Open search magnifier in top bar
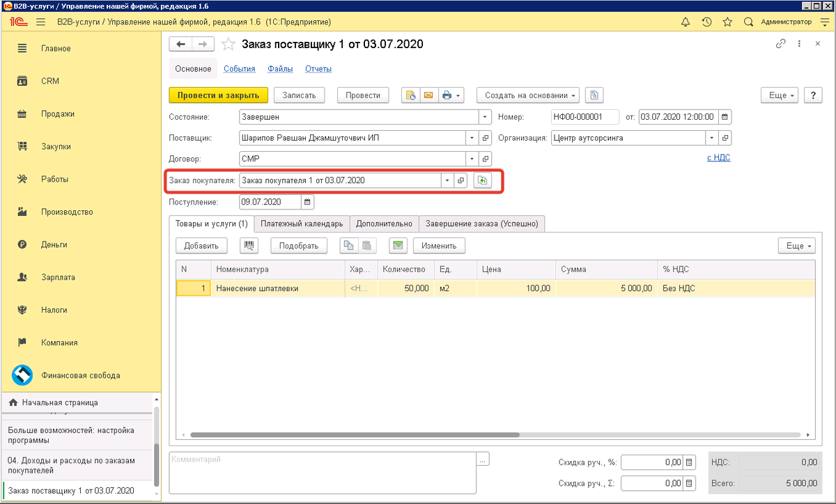 (x=748, y=22)
